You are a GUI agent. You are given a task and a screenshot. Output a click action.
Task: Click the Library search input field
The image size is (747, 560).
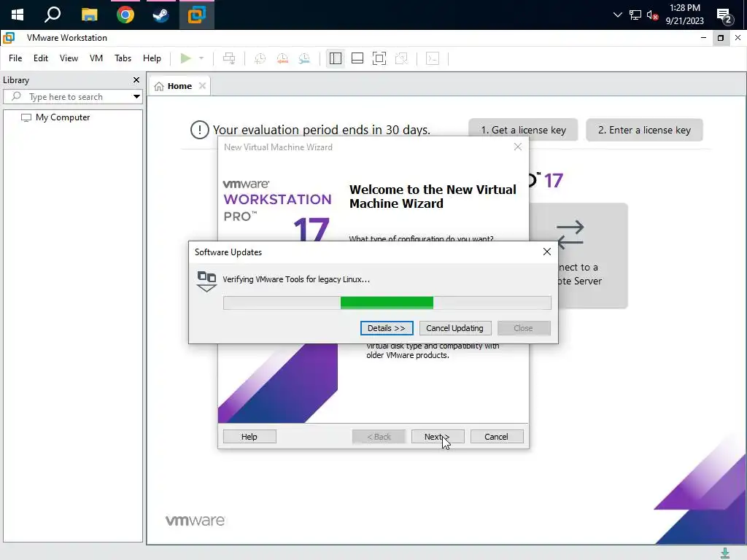click(72, 97)
